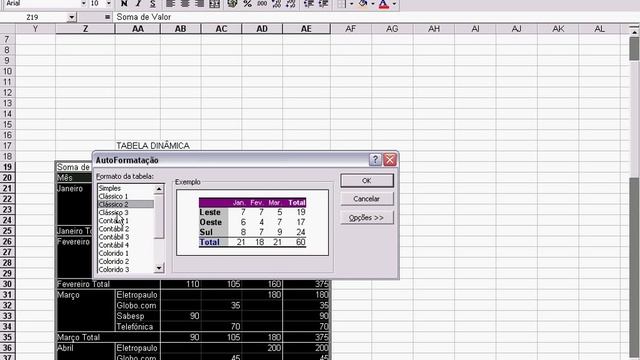Apply thousands separator (000) style
This screenshot has width=640, height=360.
click(262, 4)
